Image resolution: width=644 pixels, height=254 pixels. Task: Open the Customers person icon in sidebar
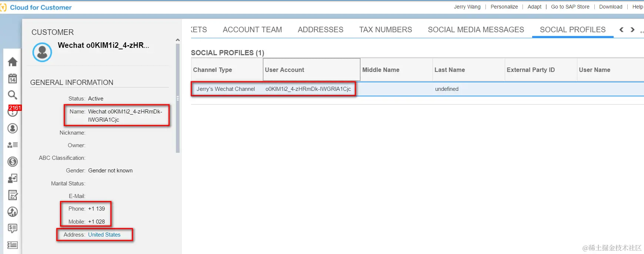(x=13, y=128)
